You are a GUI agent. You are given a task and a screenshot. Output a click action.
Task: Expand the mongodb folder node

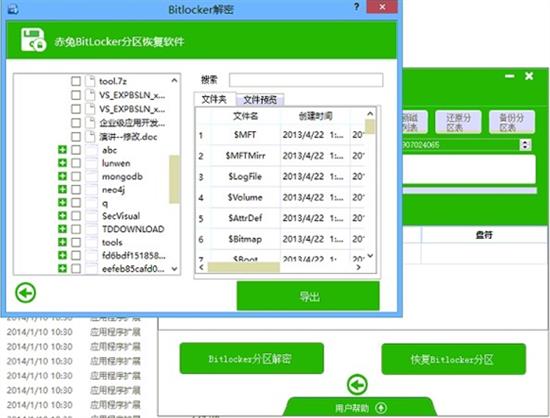click(62, 176)
